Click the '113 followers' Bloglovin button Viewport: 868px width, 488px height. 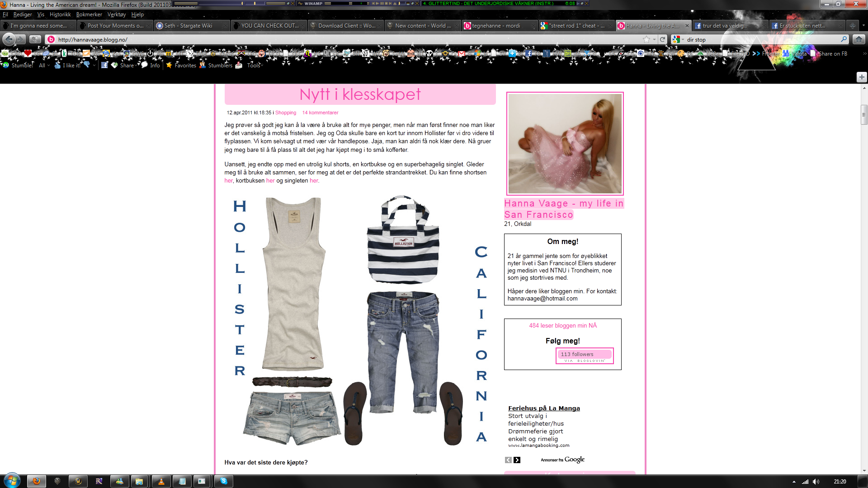[585, 356]
